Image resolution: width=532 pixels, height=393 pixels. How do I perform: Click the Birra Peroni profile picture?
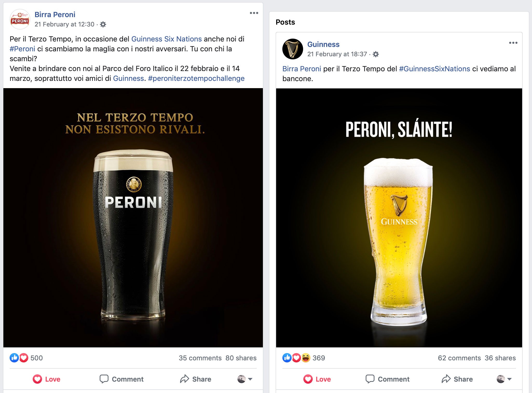20,19
